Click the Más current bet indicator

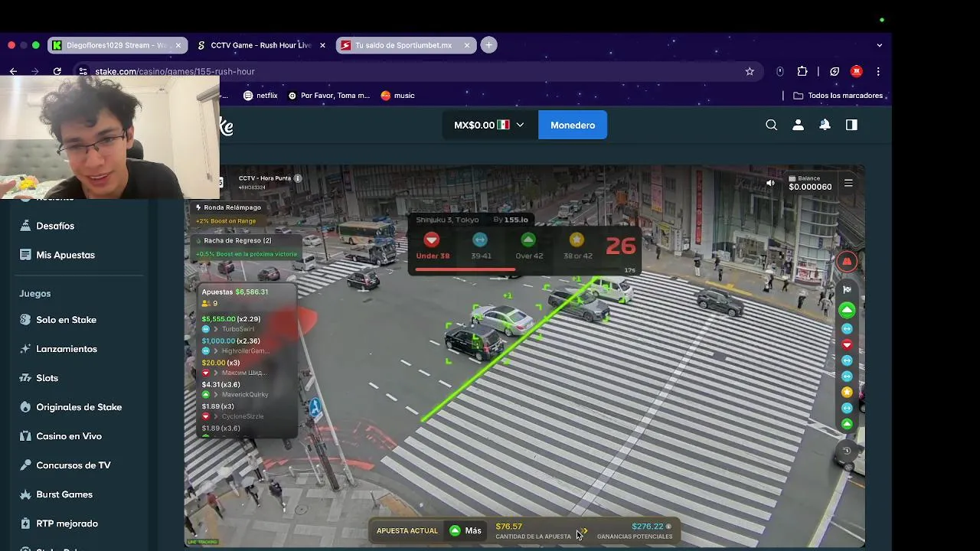465,530
